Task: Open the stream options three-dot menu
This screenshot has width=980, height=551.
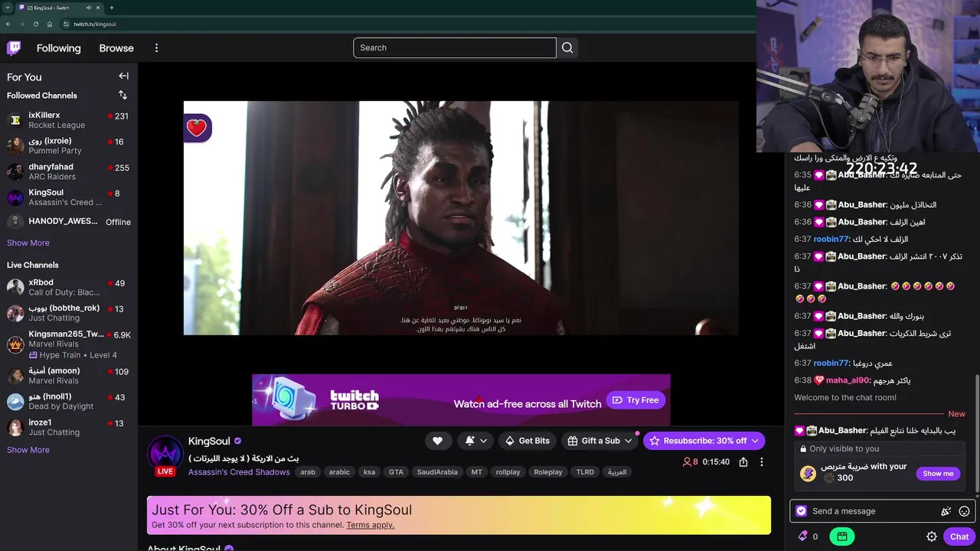Action: [761, 462]
